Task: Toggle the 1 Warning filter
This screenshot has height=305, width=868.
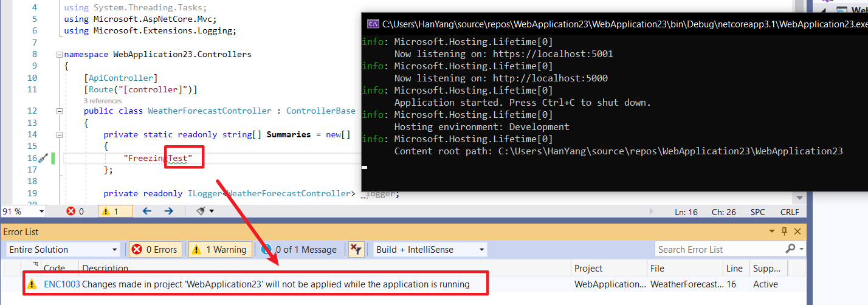Action: 219,249
